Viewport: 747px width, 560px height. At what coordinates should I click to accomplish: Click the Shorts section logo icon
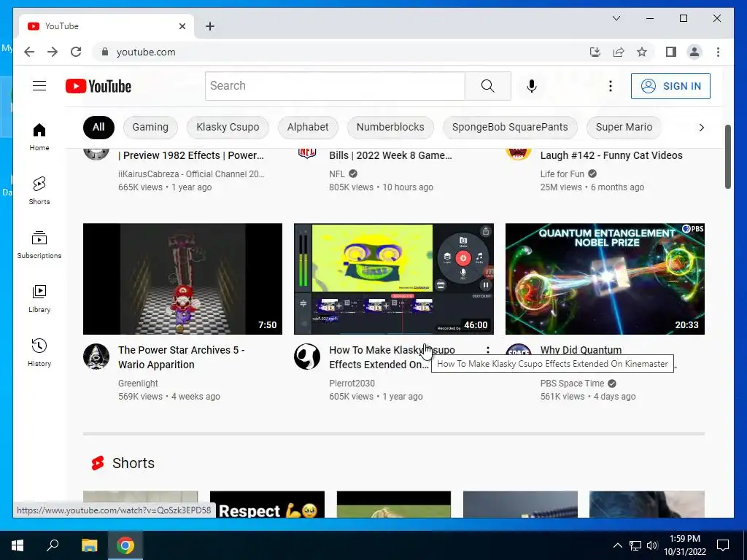click(98, 463)
